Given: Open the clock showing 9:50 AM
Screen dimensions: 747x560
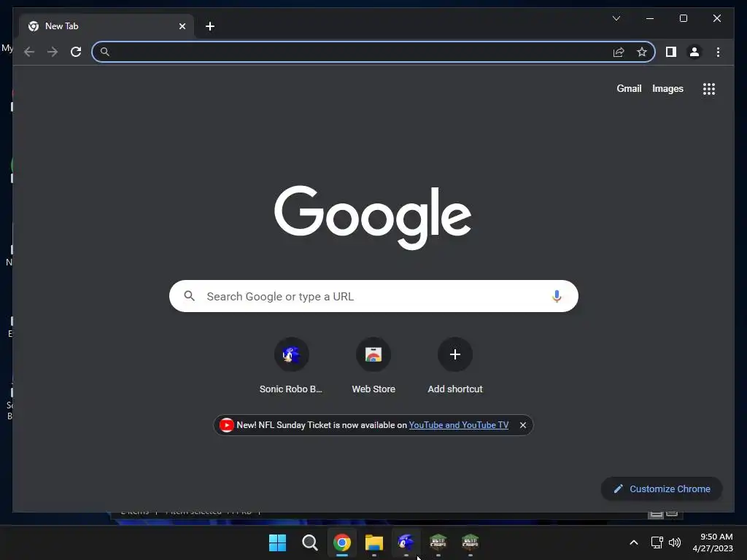Looking at the screenshot, I should point(713,542).
